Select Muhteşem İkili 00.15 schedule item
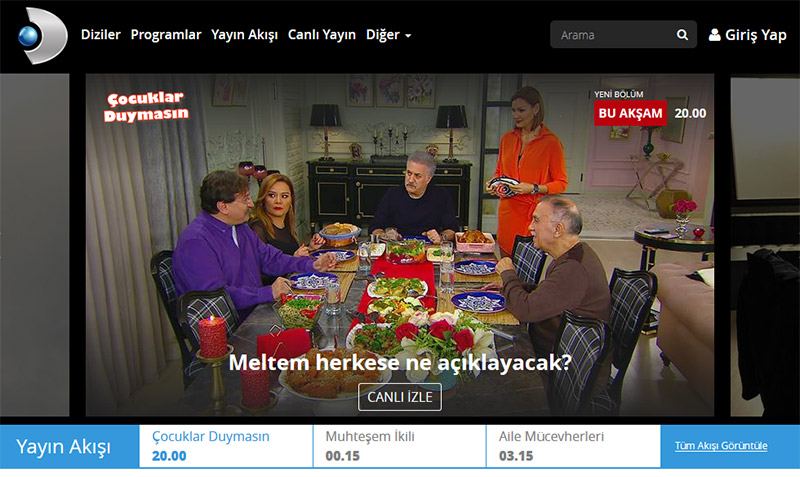Viewport: 800px width, 477px height. click(x=399, y=446)
